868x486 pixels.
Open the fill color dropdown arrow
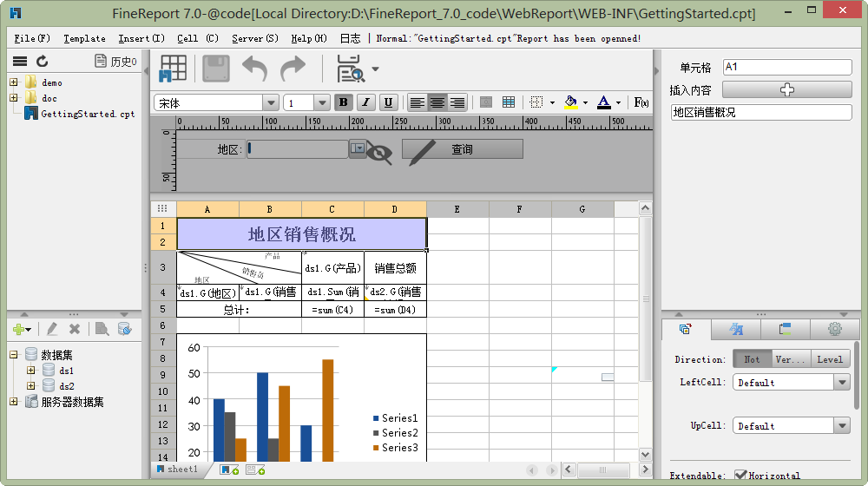tap(585, 102)
